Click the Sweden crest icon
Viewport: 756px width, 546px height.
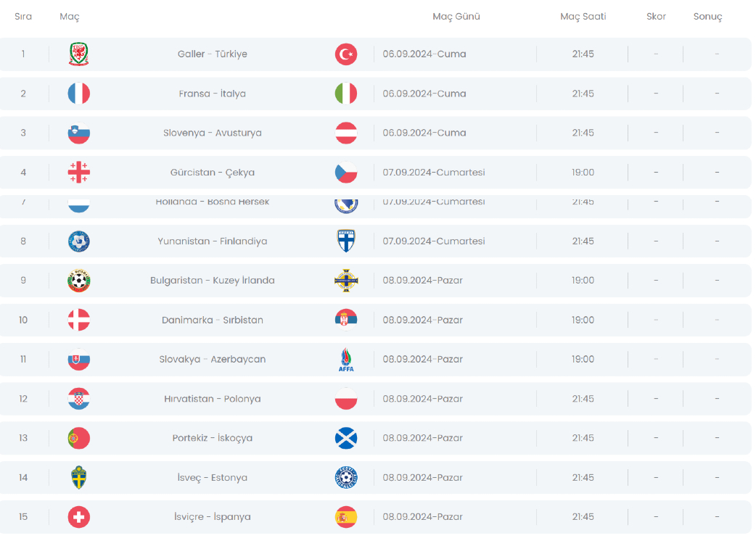(78, 478)
